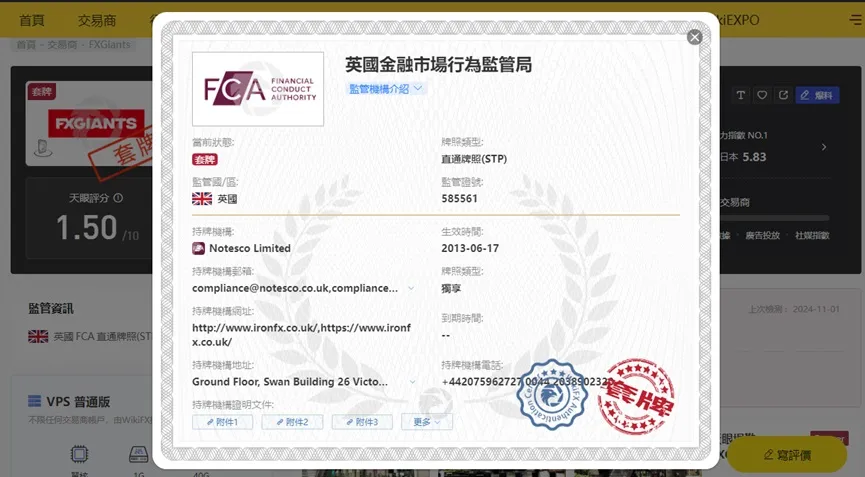865x477 pixels.
Task: Open attachment 附件2
Action: pos(292,422)
